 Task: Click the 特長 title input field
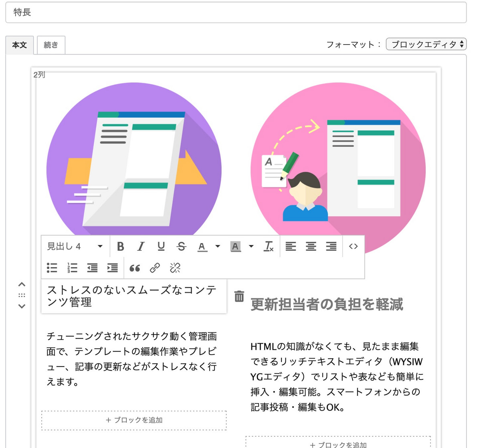[x=236, y=12]
